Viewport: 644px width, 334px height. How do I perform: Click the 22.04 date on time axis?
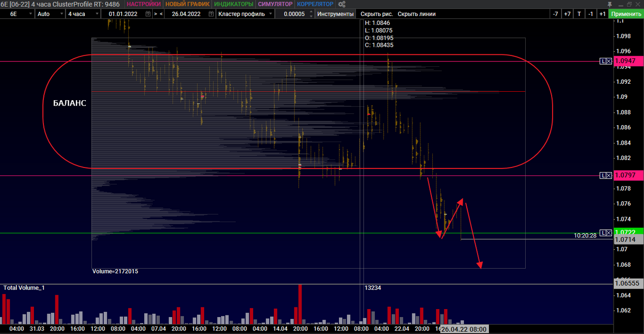tap(402, 329)
